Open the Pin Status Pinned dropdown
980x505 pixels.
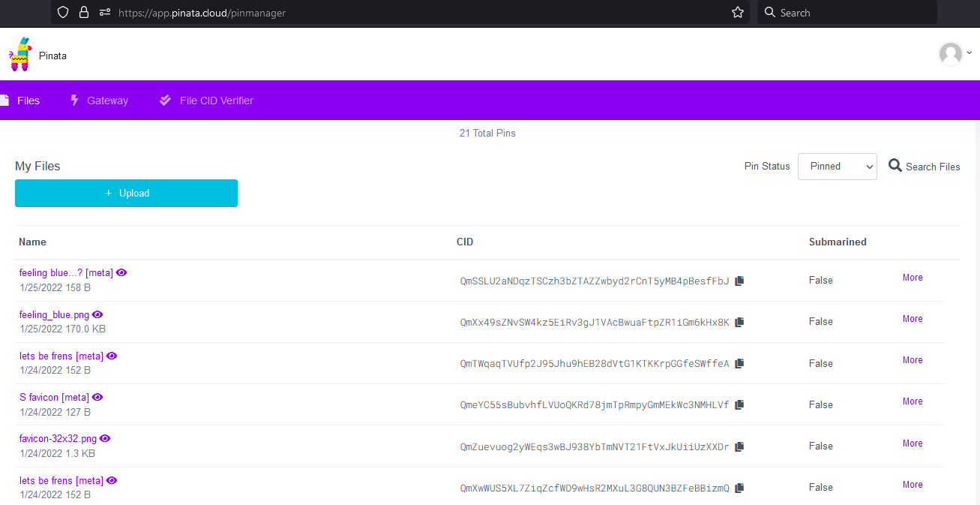pos(837,167)
